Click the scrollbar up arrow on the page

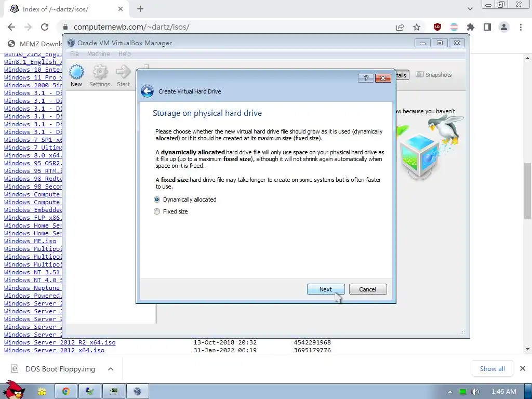tap(527, 58)
